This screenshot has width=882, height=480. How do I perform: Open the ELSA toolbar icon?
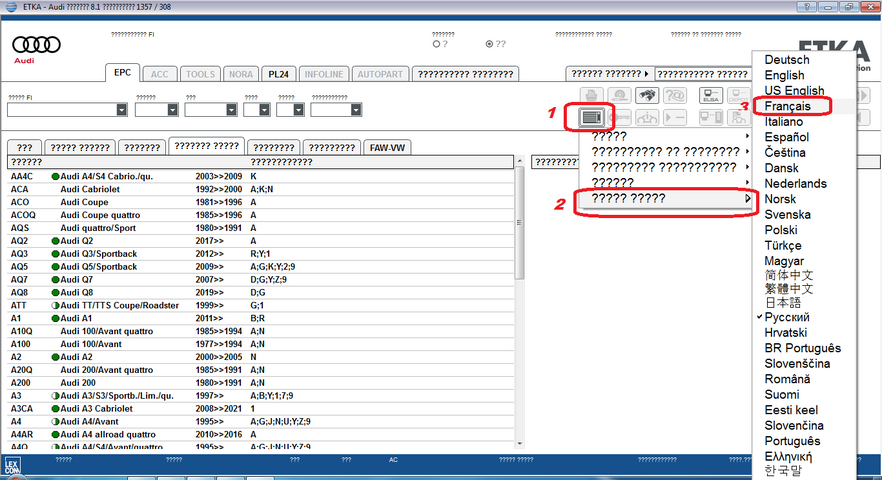pyautogui.click(x=710, y=95)
